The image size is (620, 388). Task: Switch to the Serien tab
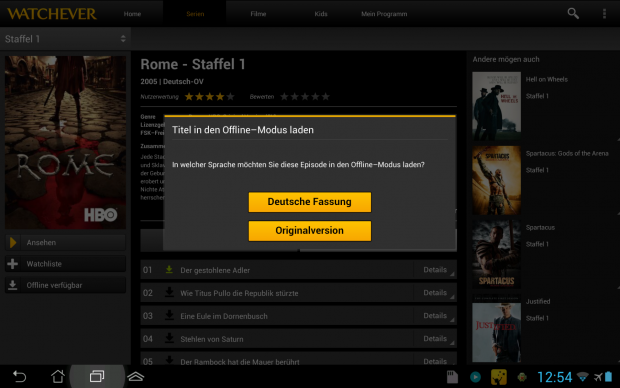(x=195, y=14)
